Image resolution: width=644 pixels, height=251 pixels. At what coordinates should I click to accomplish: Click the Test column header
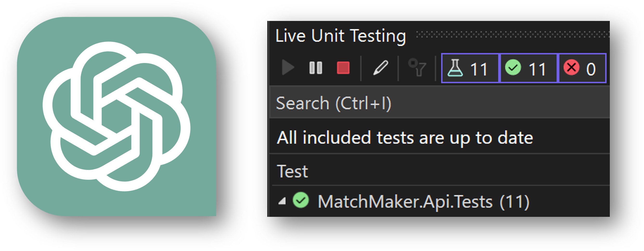click(x=292, y=172)
